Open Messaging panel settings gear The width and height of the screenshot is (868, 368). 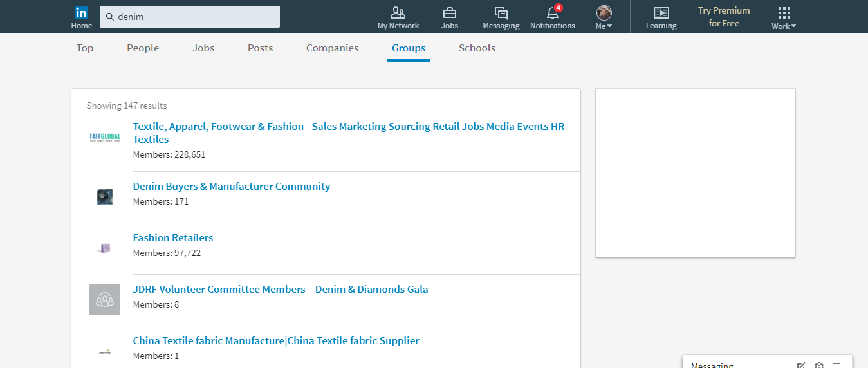[818, 365]
